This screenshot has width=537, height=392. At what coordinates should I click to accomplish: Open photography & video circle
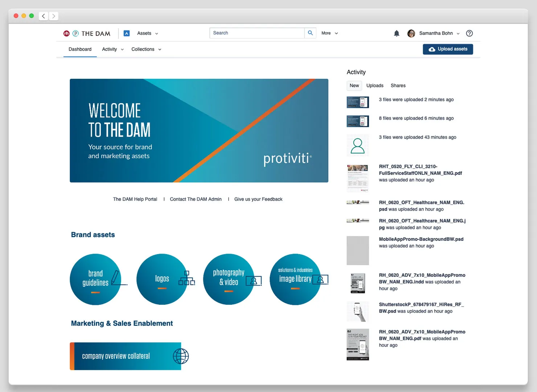pyautogui.click(x=229, y=279)
